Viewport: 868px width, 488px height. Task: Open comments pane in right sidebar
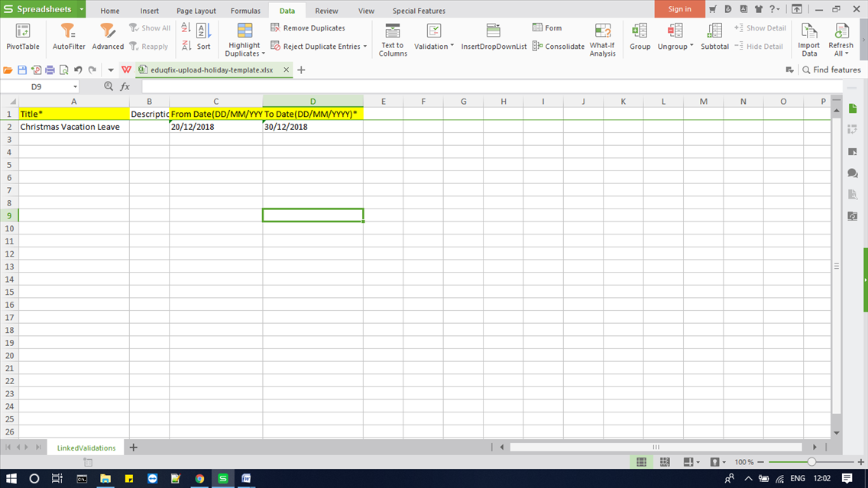pos(853,173)
